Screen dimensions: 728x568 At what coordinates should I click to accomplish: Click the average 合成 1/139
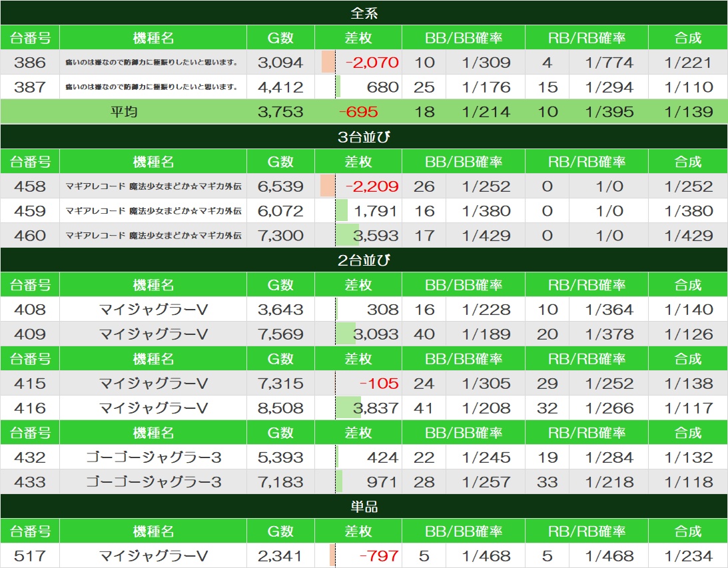coord(688,112)
